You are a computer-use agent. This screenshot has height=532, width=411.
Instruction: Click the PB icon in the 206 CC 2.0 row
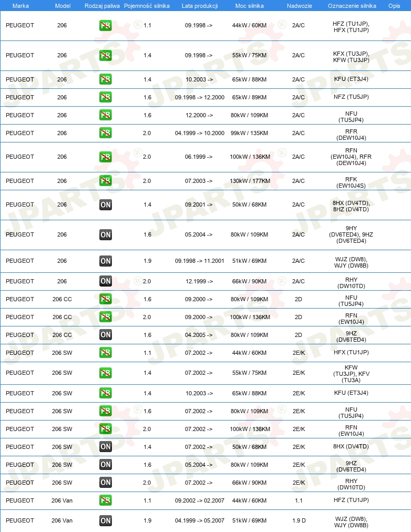pos(106,317)
